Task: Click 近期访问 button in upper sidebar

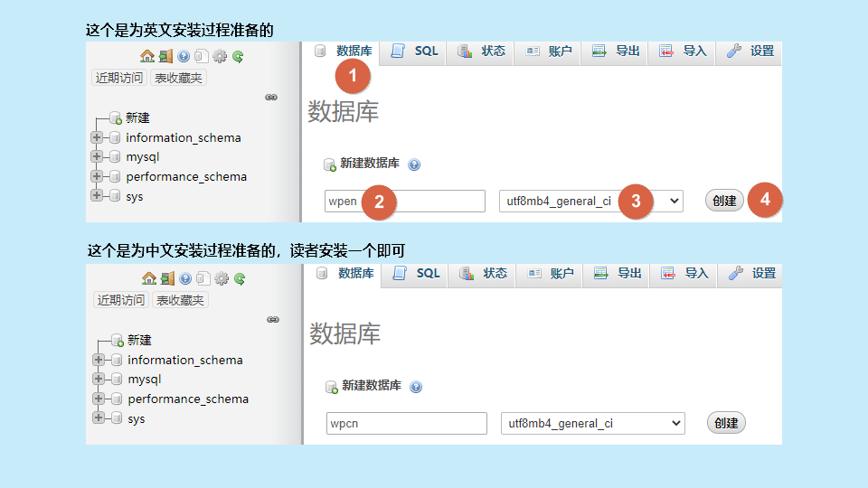Action: [x=119, y=78]
